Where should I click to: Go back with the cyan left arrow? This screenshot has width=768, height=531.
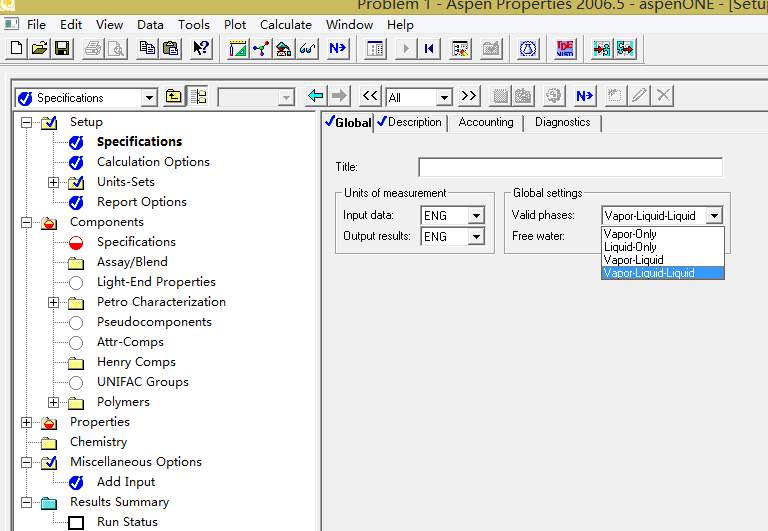click(316, 96)
